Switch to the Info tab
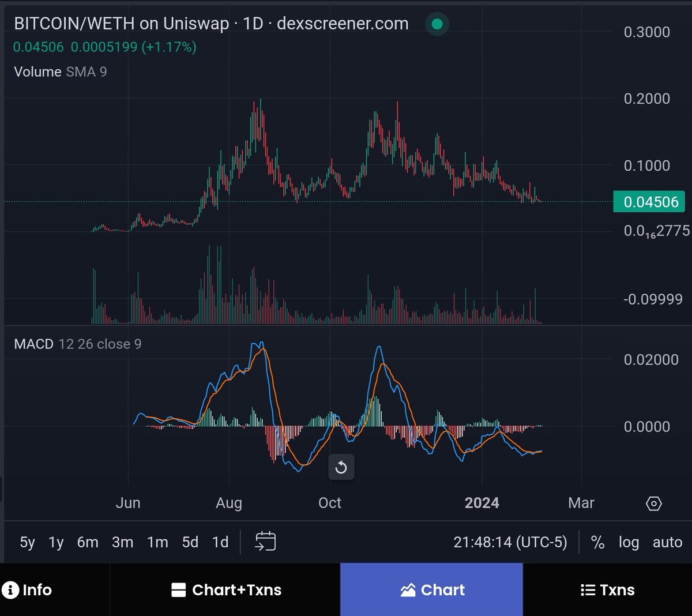Viewport: 692px width, 616px height. (27, 589)
